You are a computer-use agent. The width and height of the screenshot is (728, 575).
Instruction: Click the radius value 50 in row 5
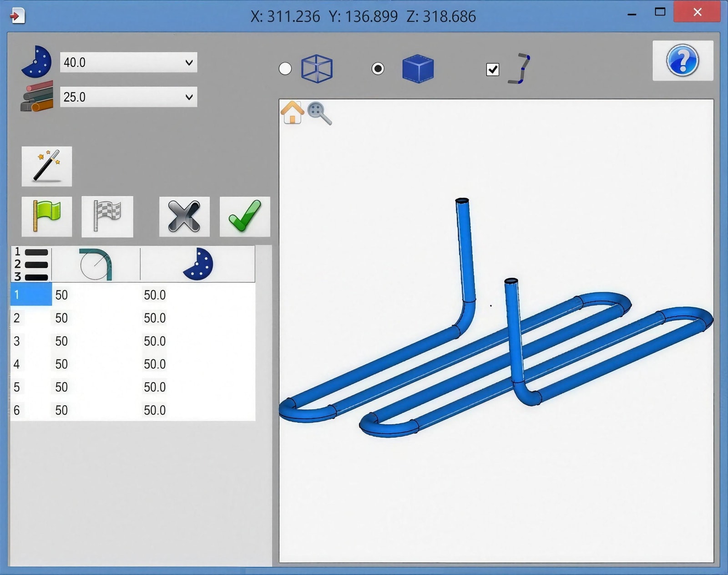61,387
